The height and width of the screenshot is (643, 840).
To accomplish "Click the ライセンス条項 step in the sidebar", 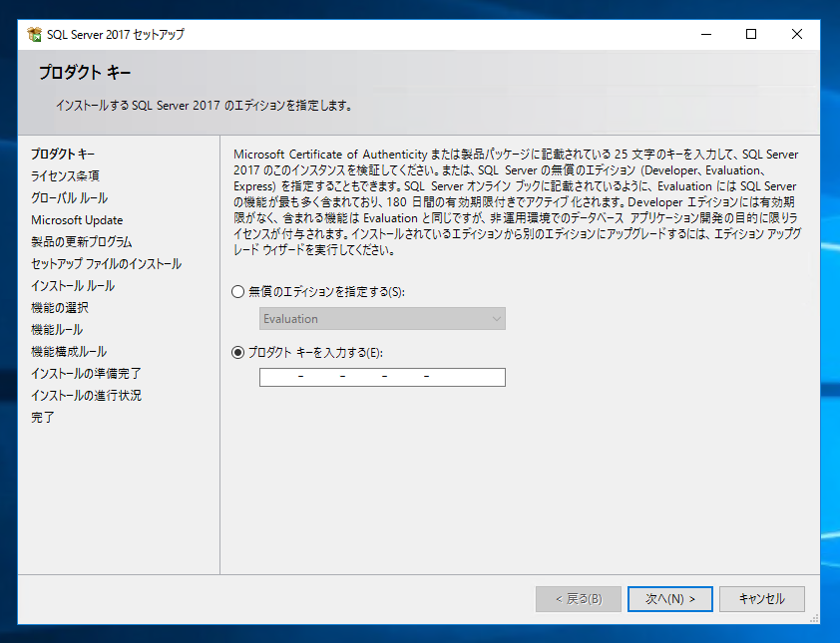I will click(65, 176).
